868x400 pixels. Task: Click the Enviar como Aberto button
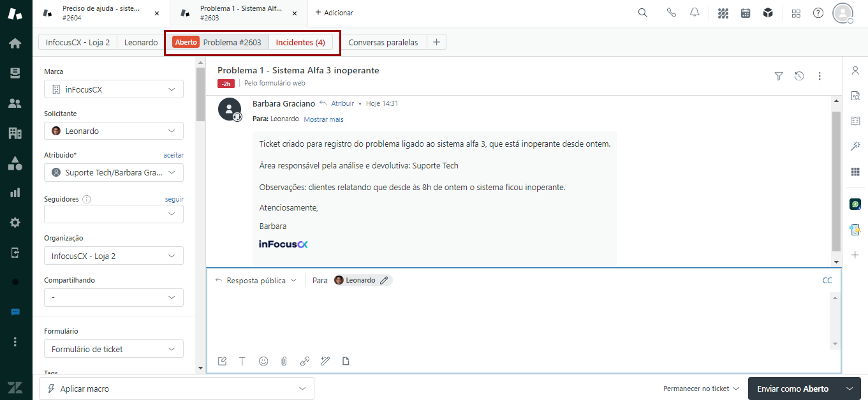click(x=792, y=389)
